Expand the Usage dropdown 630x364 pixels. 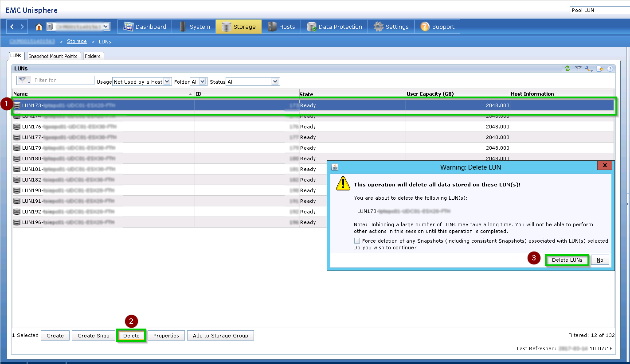pos(167,81)
